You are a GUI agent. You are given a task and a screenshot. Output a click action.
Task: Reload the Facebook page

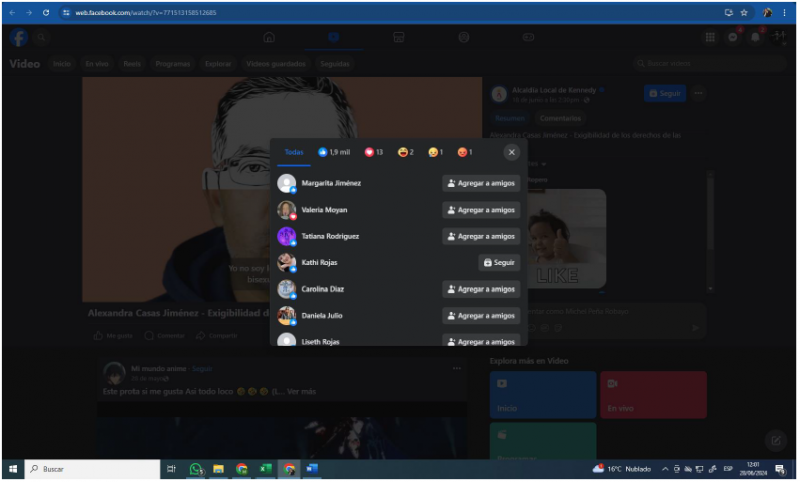[x=46, y=13]
